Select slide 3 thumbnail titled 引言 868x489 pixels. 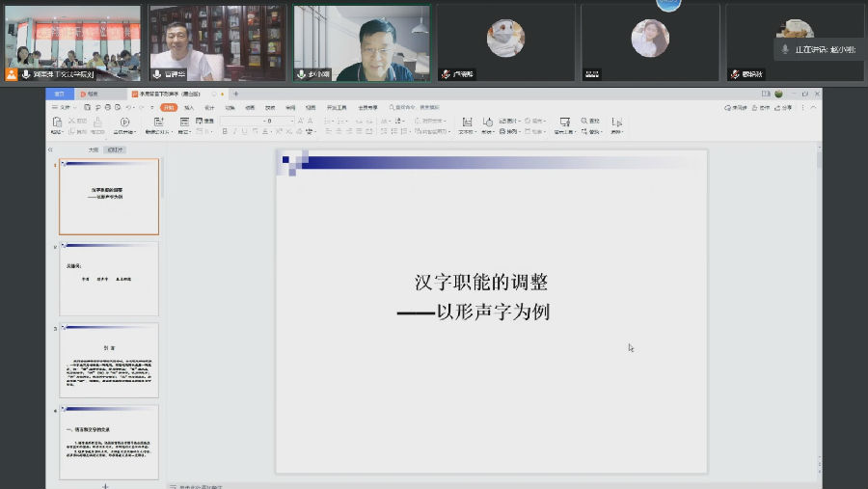109,360
